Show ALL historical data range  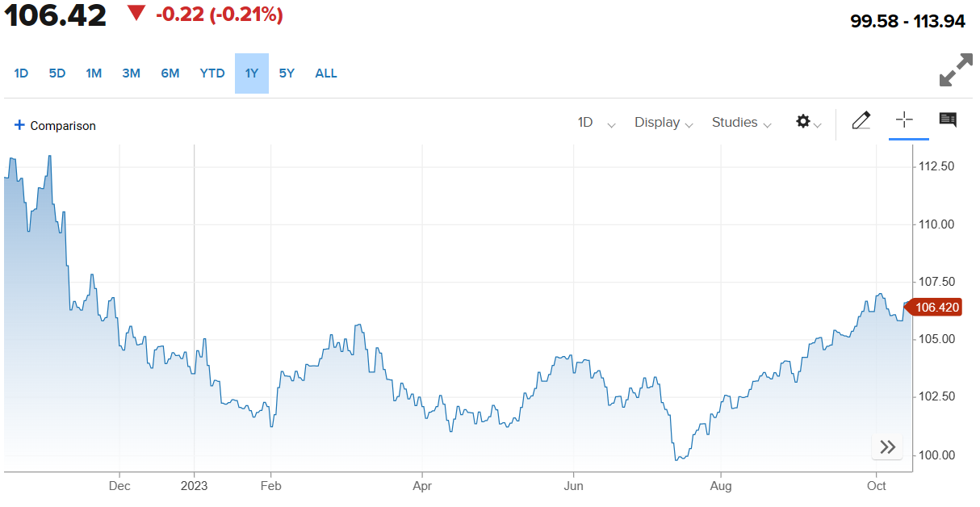pyautogui.click(x=326, y=73)
